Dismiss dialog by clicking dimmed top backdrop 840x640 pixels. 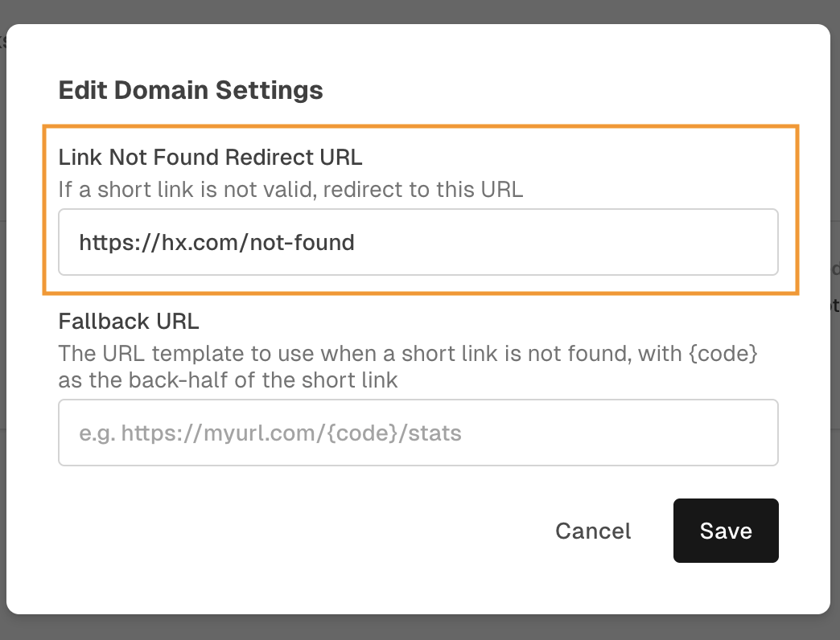(x=420, y=10)
